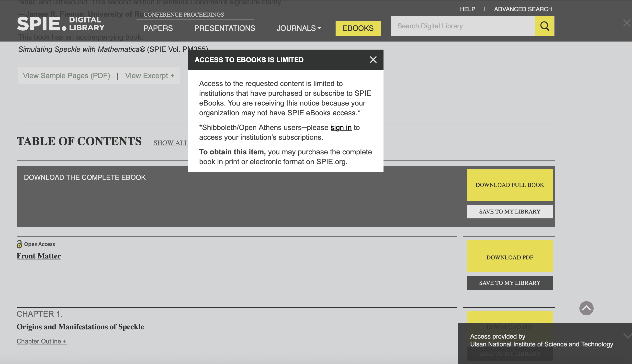Image resolution: width=632 pixels, height=364 pixels.
Task: Expand the View Excerpt section
Action: tap(150, 76)
